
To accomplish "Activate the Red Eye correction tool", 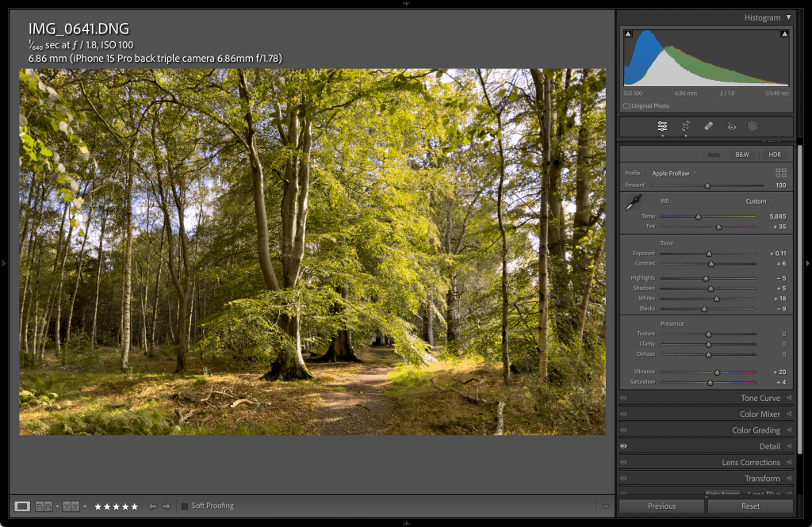I will (731, 126).
